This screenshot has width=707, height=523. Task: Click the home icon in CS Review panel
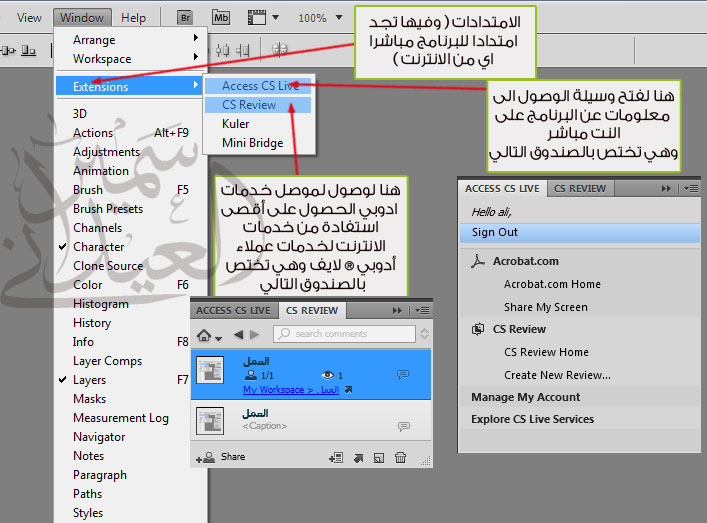206,334
